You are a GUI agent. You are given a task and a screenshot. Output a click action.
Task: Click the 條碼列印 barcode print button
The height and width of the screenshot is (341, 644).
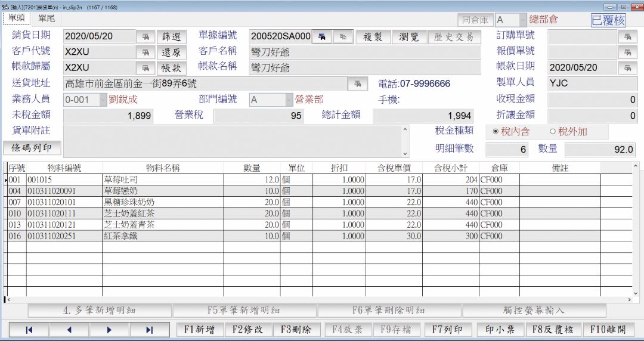[x=32, y=148]
